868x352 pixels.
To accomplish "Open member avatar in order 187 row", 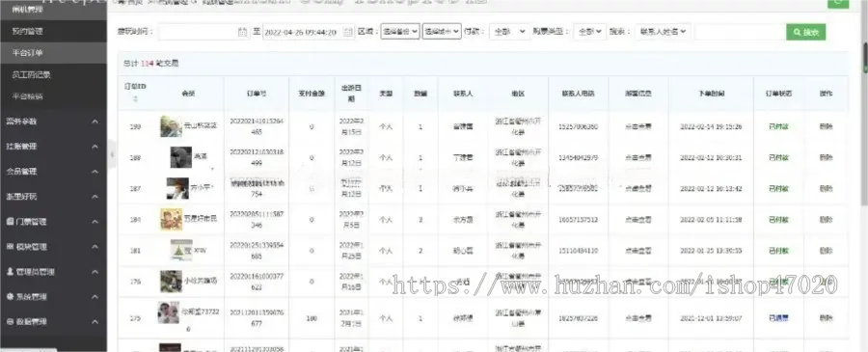I will [177, 188].
